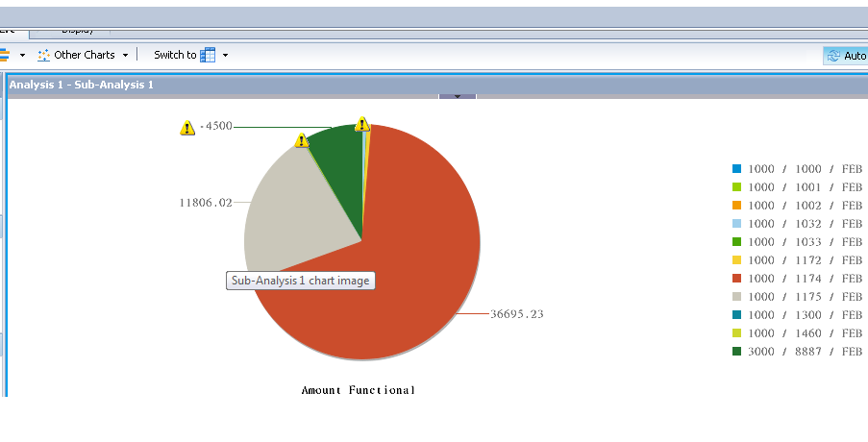Screen dimensions: 868x442
Task: Click lime swatch for 1000 / 1001 / FEB
Action: [x=736, y=187]
